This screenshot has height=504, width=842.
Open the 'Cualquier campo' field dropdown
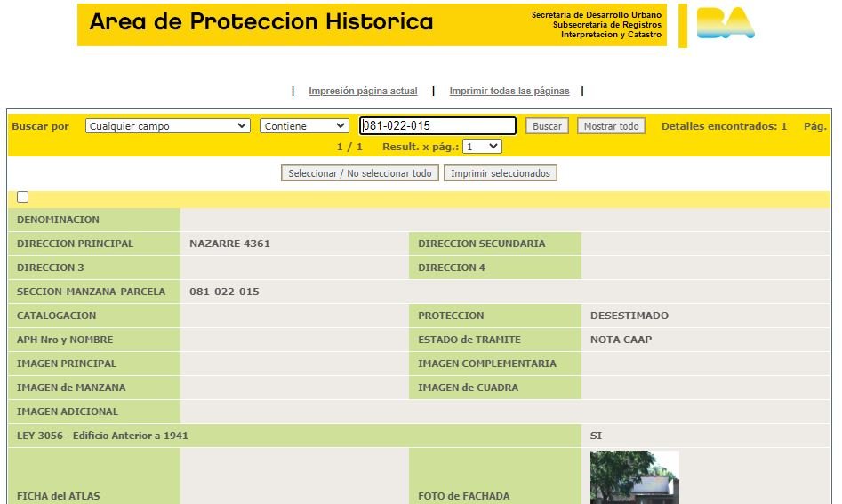tap(167, 125)
